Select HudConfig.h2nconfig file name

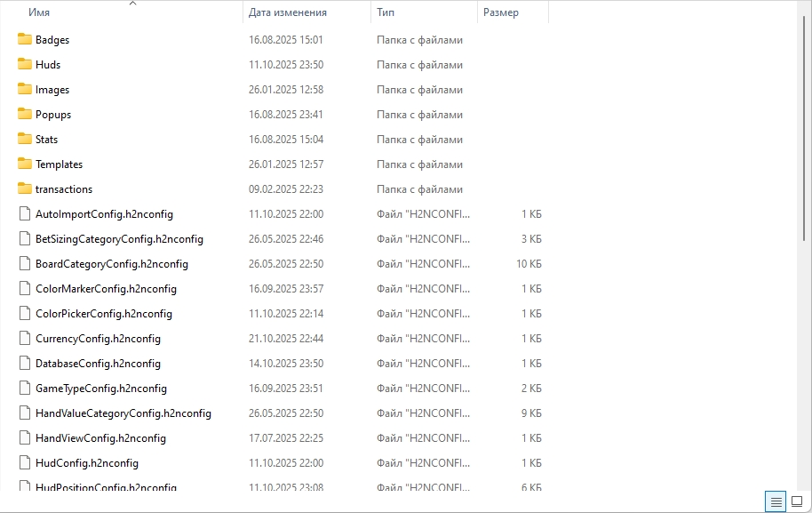click(87, 463)
